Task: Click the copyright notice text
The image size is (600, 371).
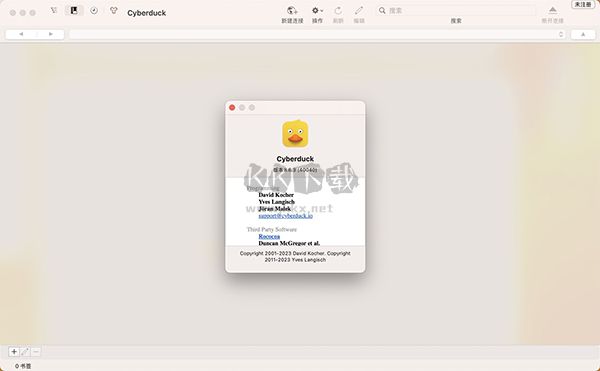Action: point(295,256)
